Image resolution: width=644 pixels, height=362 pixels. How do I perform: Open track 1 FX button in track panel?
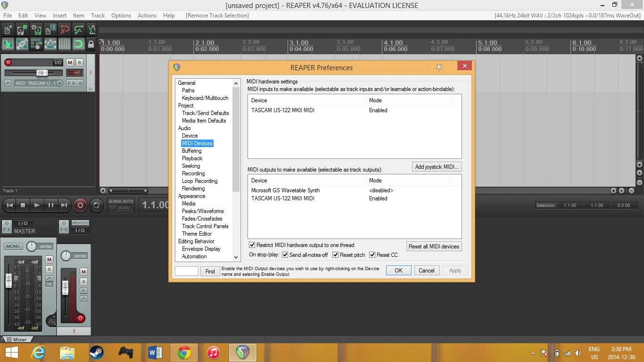[x=71, y=83]
